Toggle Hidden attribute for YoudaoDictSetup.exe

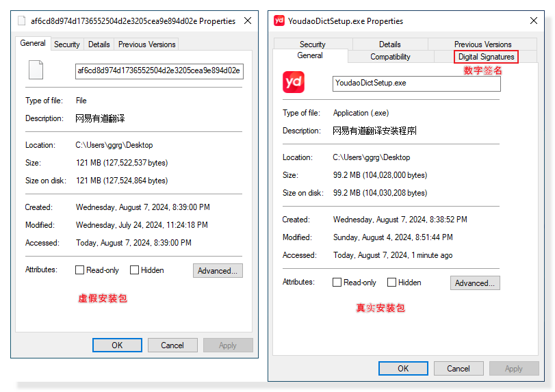click(x=392, y=283)
